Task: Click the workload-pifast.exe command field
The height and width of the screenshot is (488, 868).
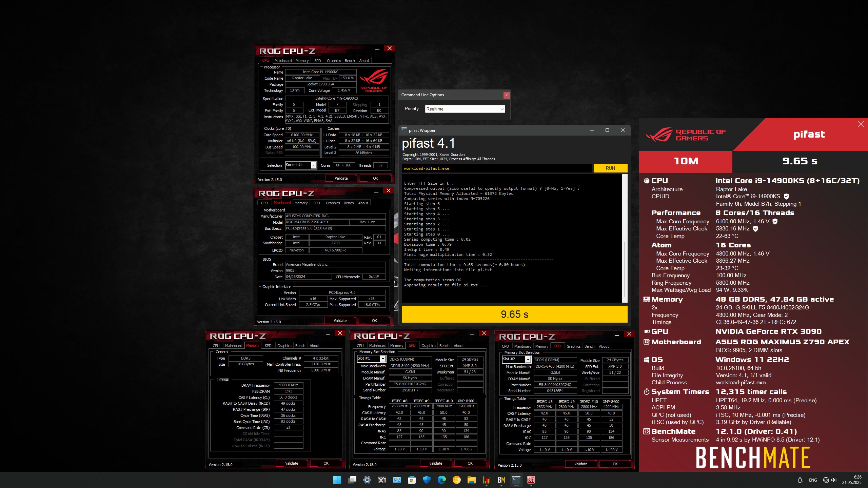Action: [x=497, y=168]
